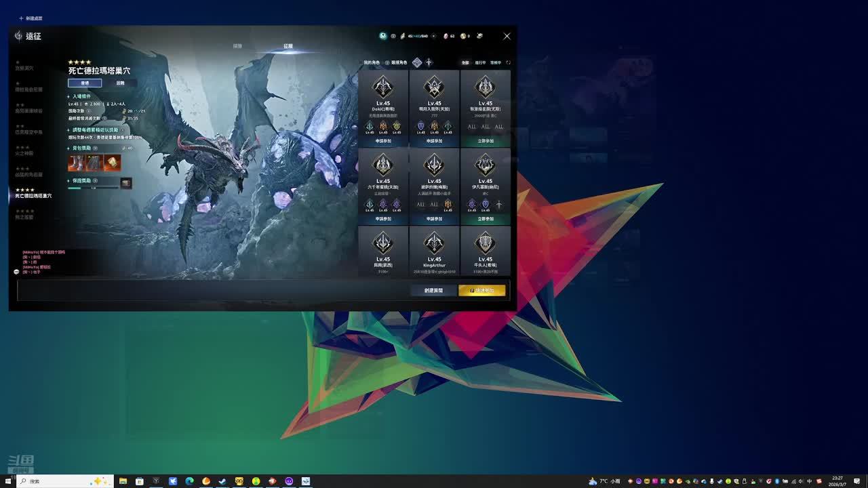Expand the 入場條件 section

tap(81, 96)
